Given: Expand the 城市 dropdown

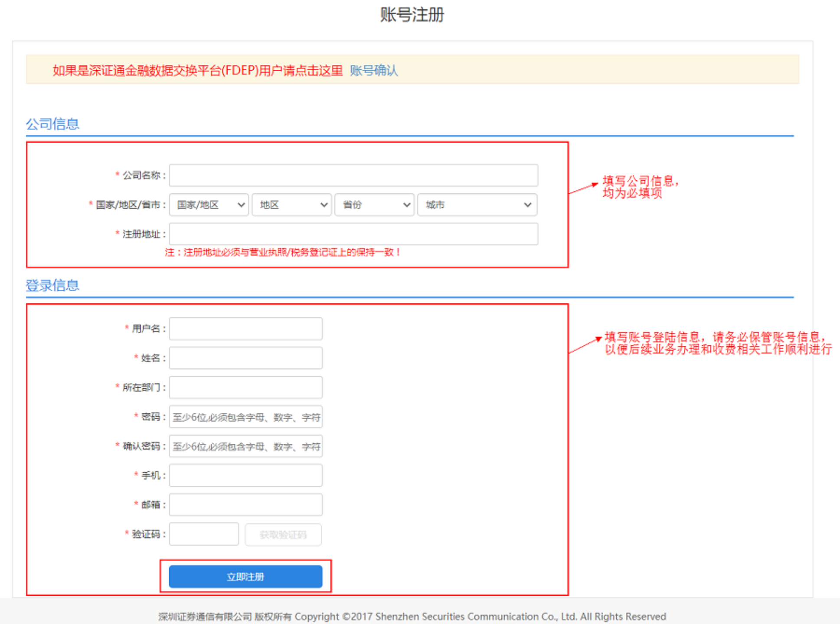Looking at the screenshot, I should [477, 205].
